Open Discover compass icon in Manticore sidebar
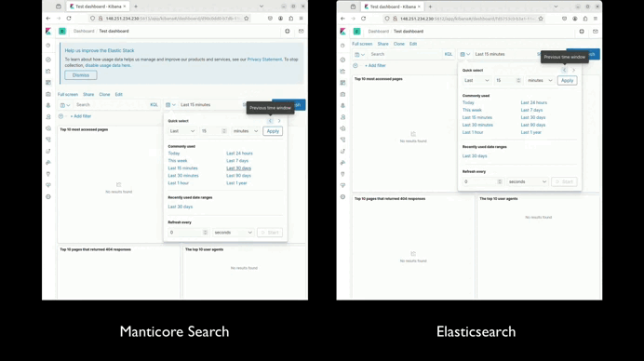 pos(48,60)
